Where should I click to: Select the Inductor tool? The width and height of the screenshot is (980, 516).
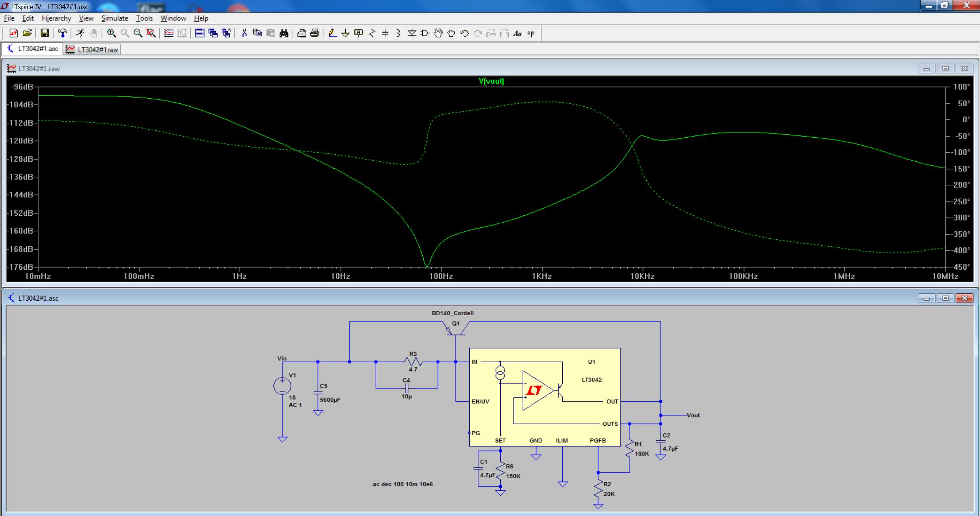pyautogui.click(x=399, y=33)
